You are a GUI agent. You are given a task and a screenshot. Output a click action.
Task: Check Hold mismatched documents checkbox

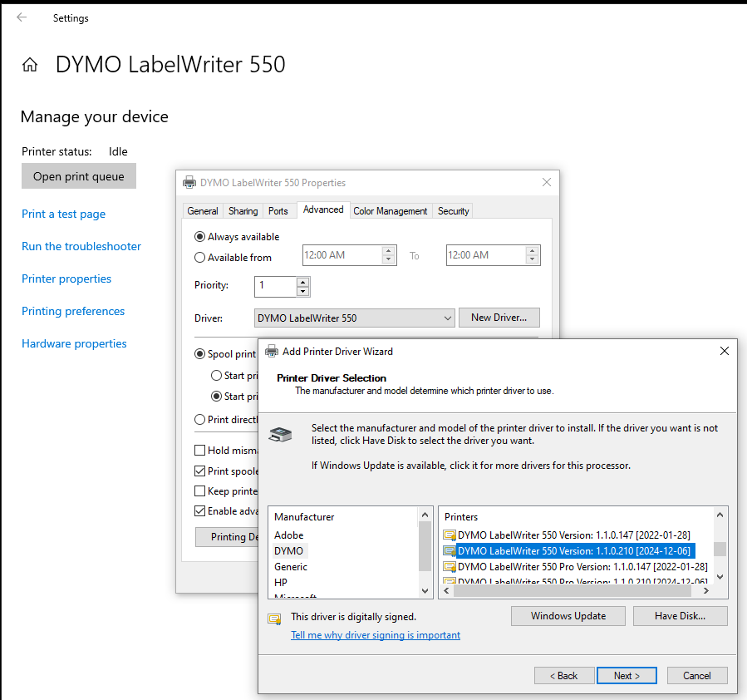pos(200,451)
